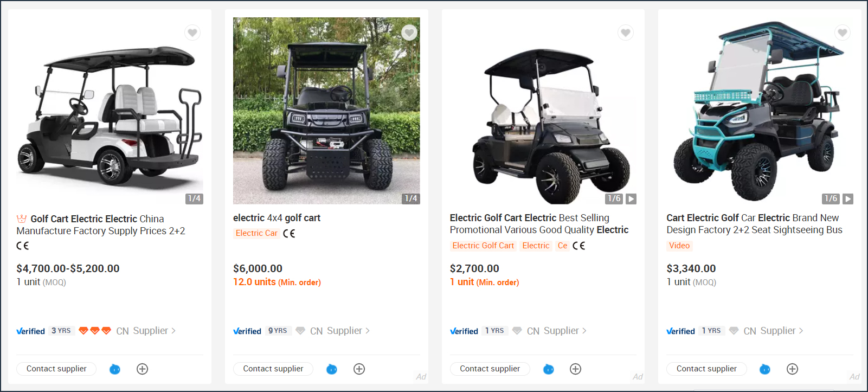Screen dimensions: 868x392
Task: Toggle heart on electric 4x4 golf cart
Action: click(x=409, y=33)
